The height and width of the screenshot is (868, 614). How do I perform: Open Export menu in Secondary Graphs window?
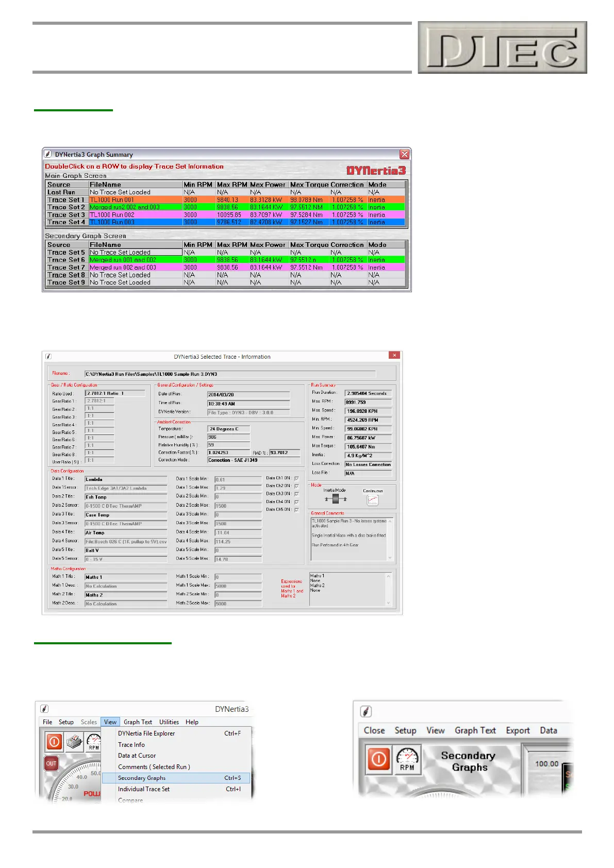coord(518,730)
